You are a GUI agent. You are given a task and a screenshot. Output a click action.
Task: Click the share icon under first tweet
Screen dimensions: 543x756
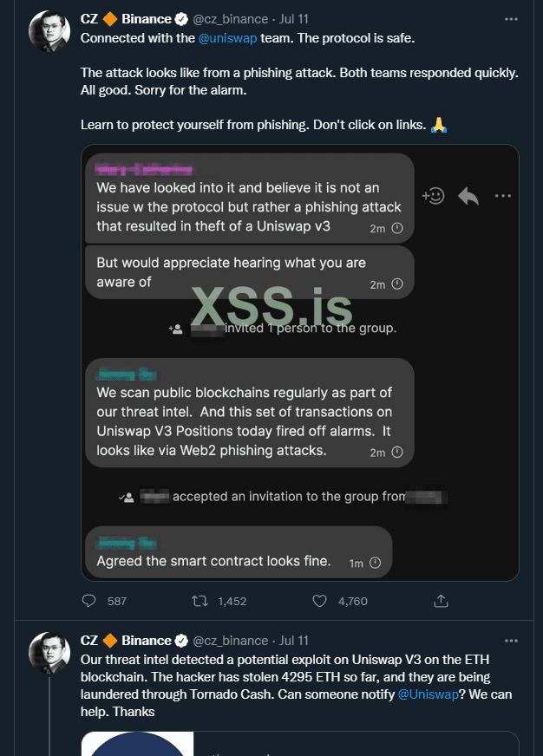[440, 600]
